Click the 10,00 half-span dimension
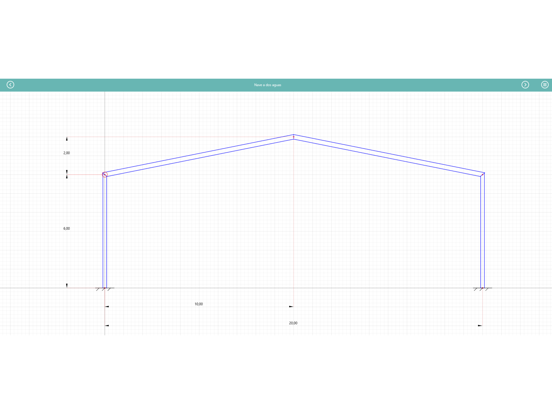Image resolution: width=552 pixels, height=414 pixels. click(x=199, y=304)
